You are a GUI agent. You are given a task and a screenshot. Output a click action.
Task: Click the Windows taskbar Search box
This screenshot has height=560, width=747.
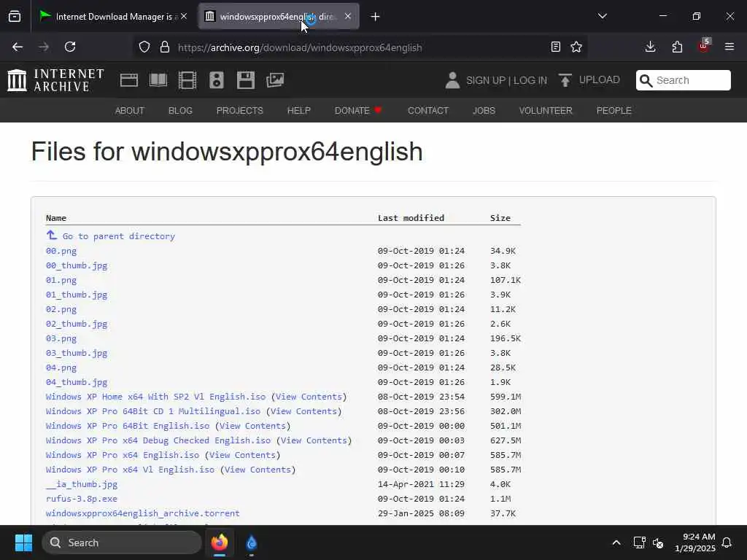click(x=122, y=542)
